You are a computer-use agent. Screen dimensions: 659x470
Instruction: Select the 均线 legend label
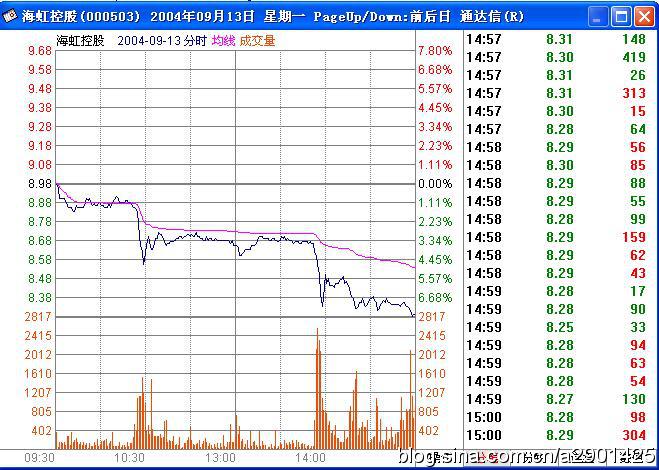click(224, 41)
